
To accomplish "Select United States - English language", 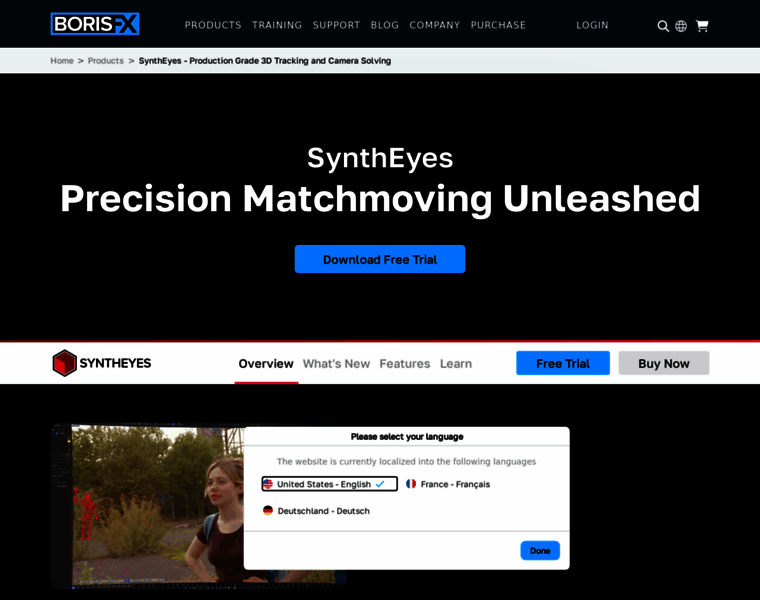I will 330,484.
